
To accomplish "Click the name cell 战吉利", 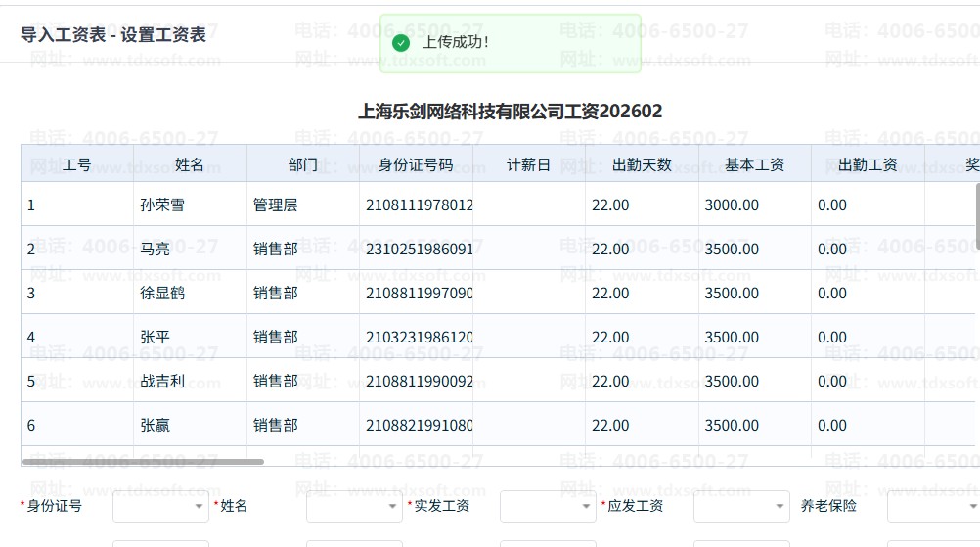I will pos(161,382).
